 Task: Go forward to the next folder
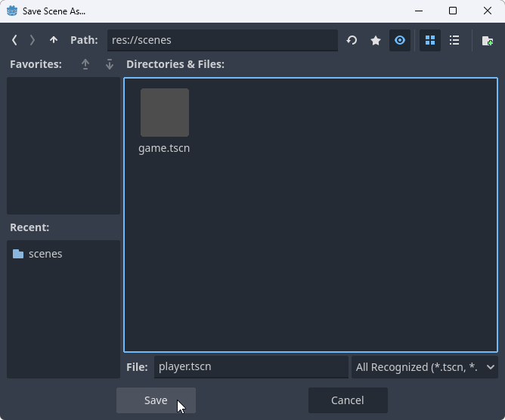click(x=33, y=40)
